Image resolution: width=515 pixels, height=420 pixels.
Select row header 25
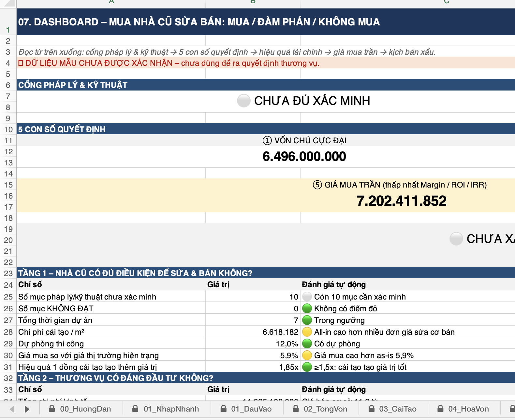click(8, 297)
